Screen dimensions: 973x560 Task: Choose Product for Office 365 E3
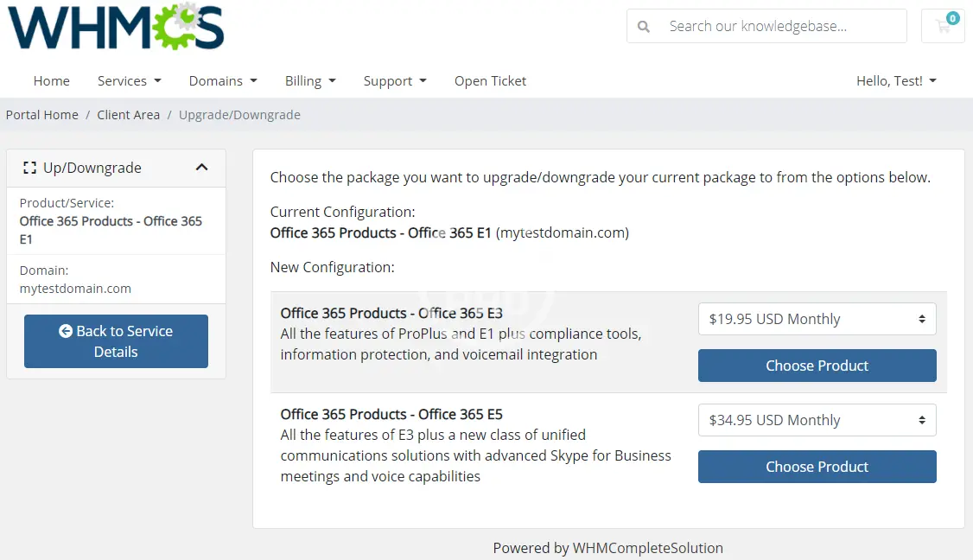(817, 366)
